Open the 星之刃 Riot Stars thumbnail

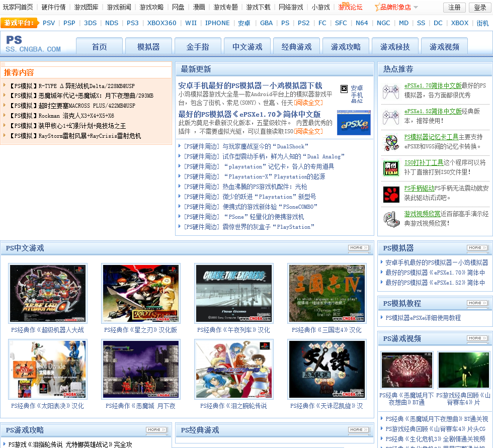[x=141, y=294]
